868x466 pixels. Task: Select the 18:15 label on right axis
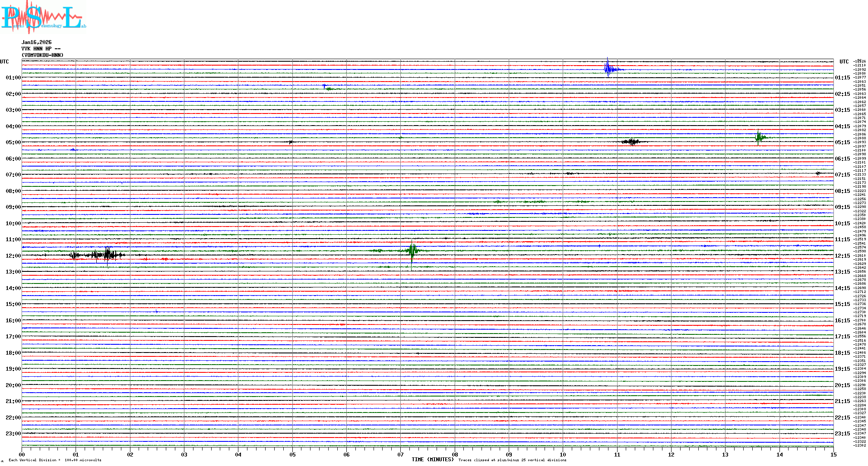tap(842, 353)
